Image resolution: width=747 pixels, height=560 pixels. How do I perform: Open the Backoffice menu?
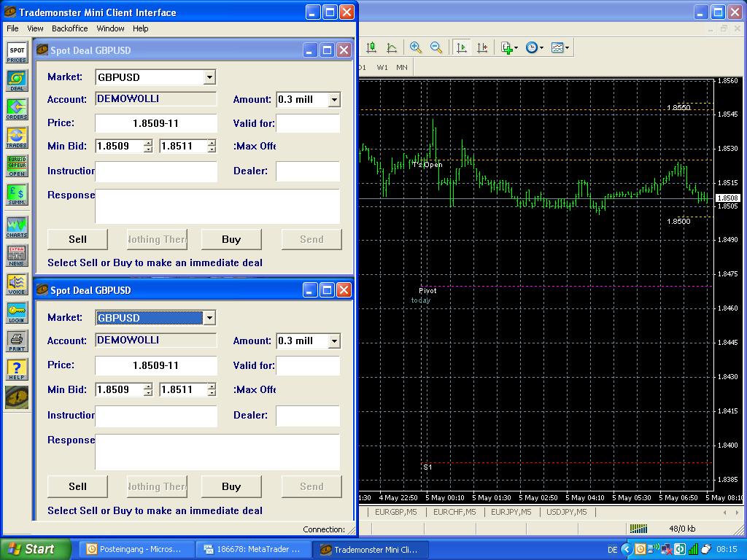click(x=69, y=28)
